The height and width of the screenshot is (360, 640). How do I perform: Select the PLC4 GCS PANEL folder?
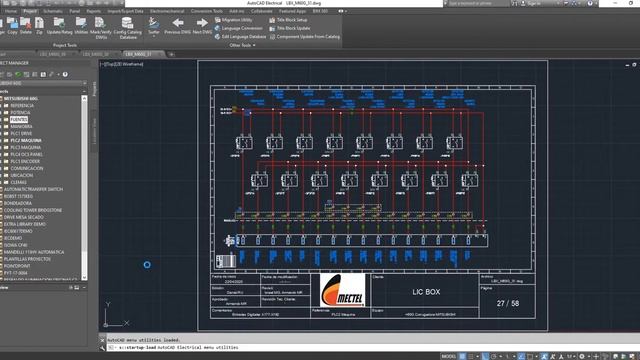pos(26,154)
